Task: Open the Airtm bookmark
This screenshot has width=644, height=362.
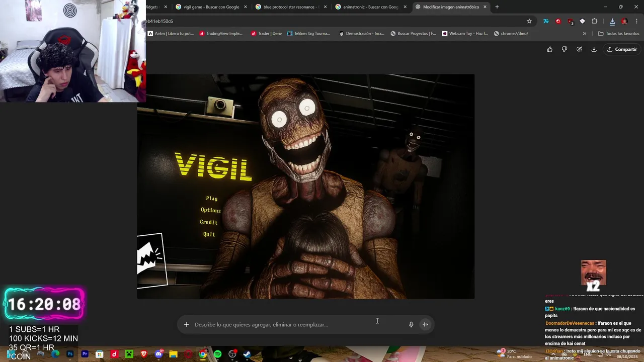Action: pos(171,34)
